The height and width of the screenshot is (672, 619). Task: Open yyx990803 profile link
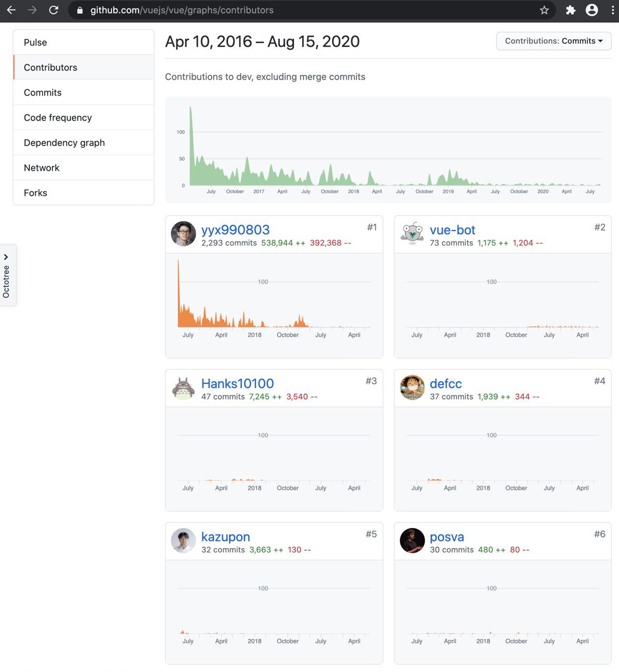coord(235,229)
